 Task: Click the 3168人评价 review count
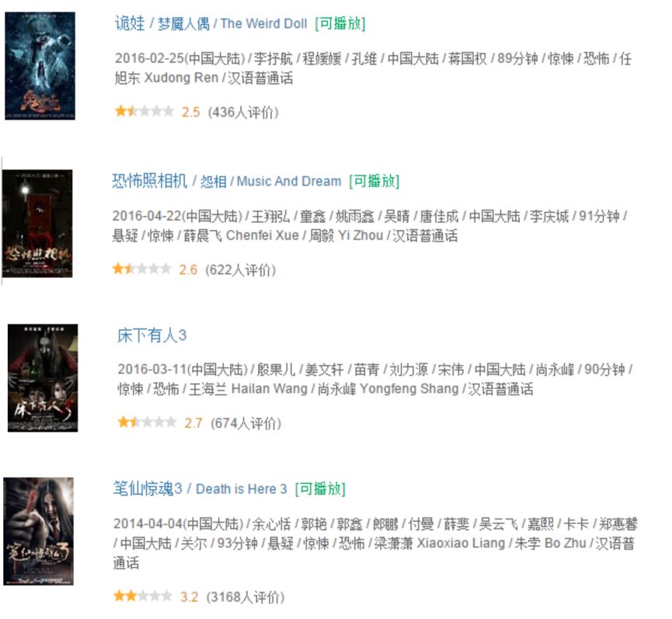(x=245, y=596)
